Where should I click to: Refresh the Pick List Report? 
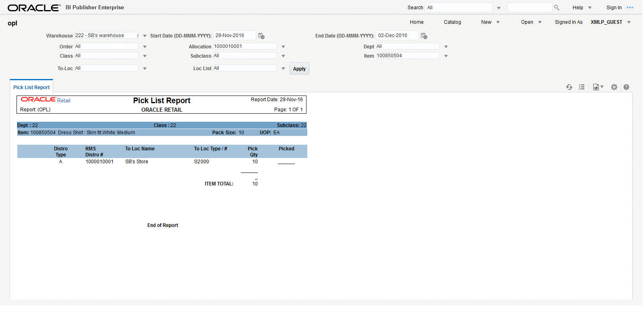coord(569,87)
